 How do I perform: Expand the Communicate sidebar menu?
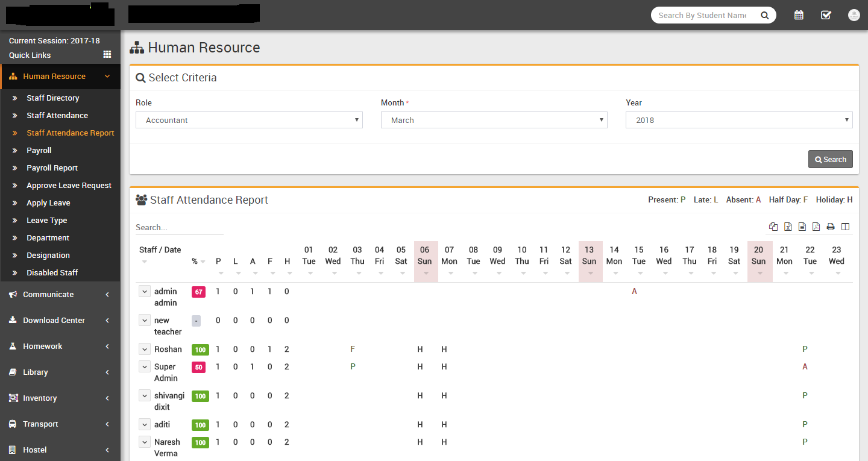pyautogui.click(x=60, y=295)
